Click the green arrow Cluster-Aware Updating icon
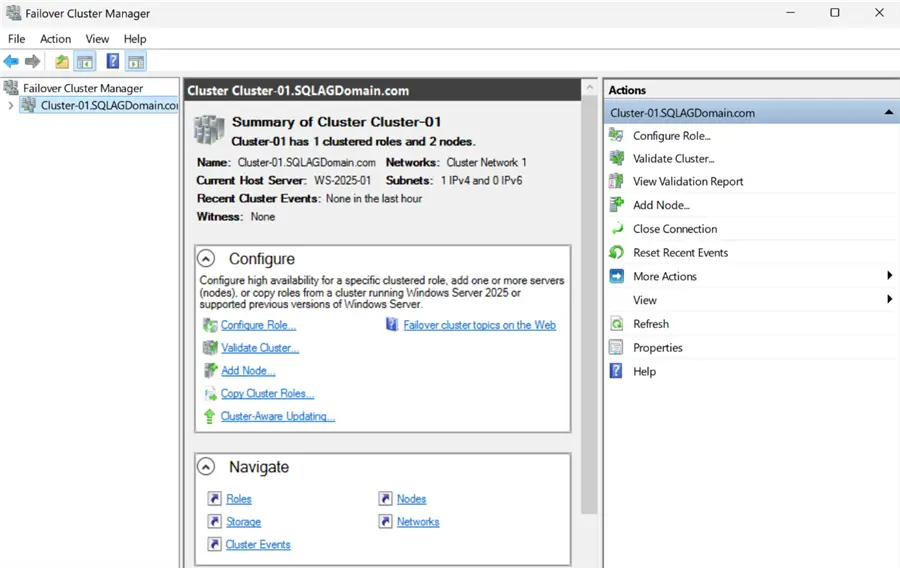Viewport: 900px width, 568px height. click(x=210, y=416)
